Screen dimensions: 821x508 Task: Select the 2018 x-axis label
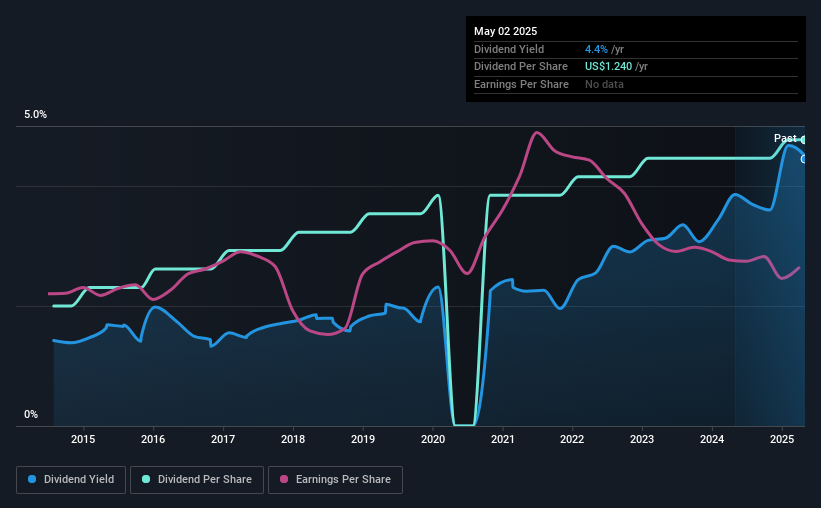[293, 439]
